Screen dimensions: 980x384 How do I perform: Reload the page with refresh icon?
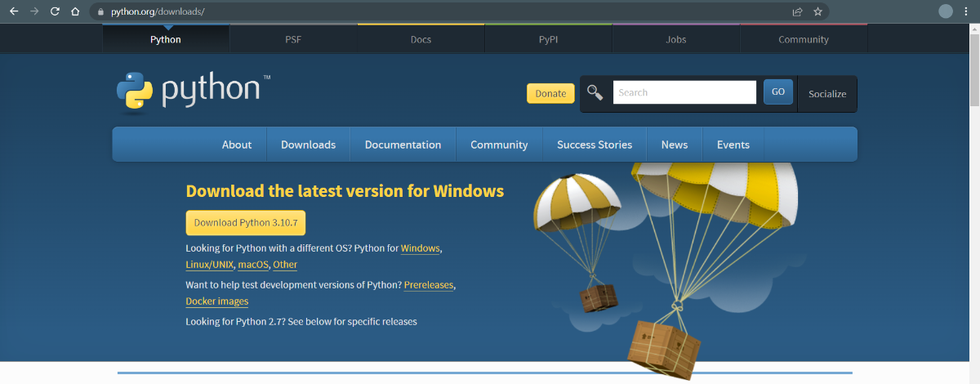pos(55,11)
